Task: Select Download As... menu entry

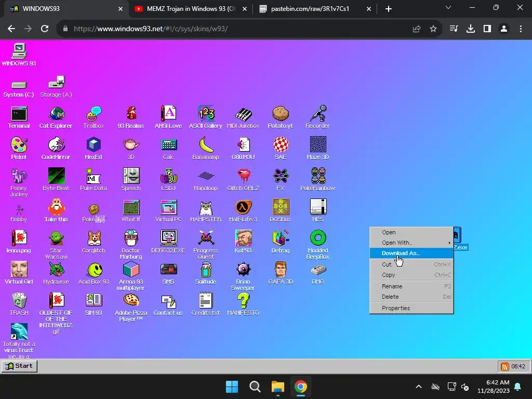Action: (411, 253)
